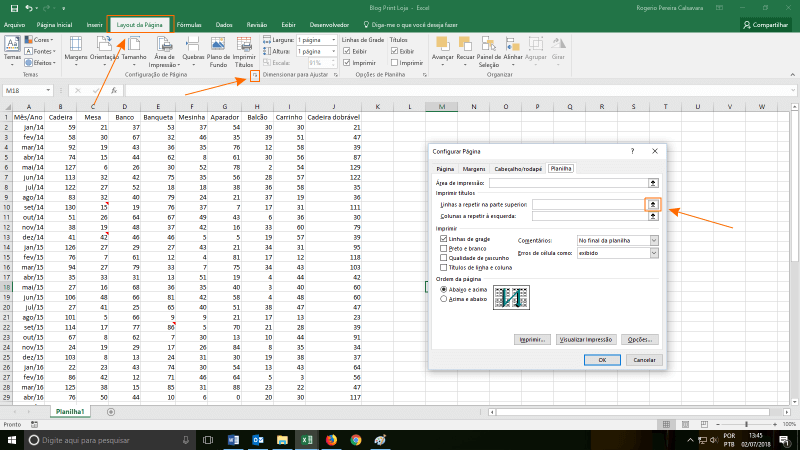
Task: Uncheck Linhas de grade in dialog
Action: coord(444,240)
